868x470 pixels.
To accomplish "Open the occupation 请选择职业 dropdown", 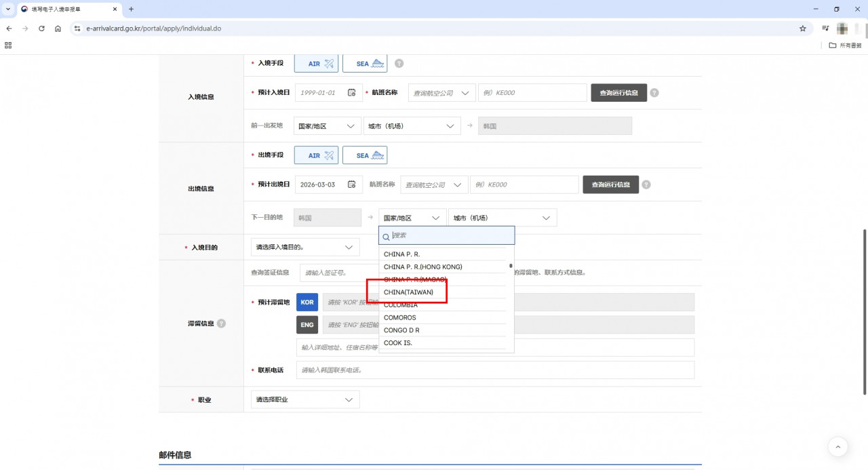I will click(305, 400).
